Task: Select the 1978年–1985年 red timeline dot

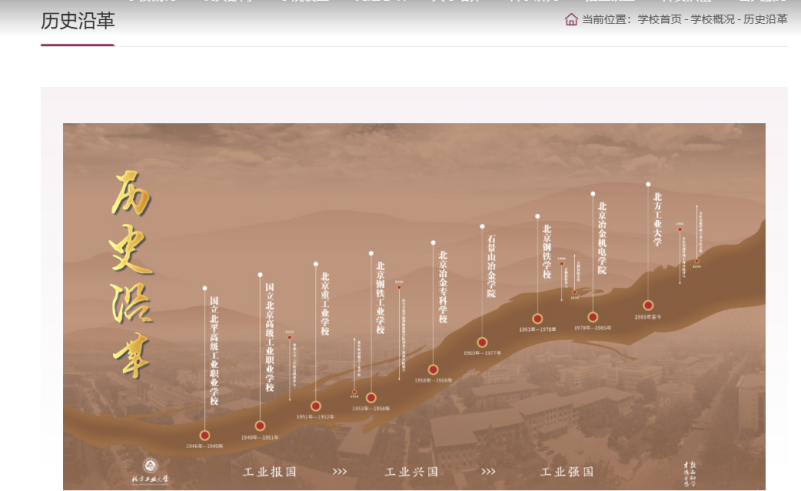Action: click(x=593, y=317)
